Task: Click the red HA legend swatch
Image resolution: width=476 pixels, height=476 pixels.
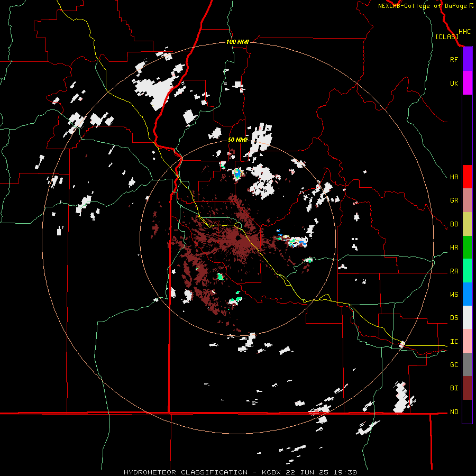Action: click(467, 177)
